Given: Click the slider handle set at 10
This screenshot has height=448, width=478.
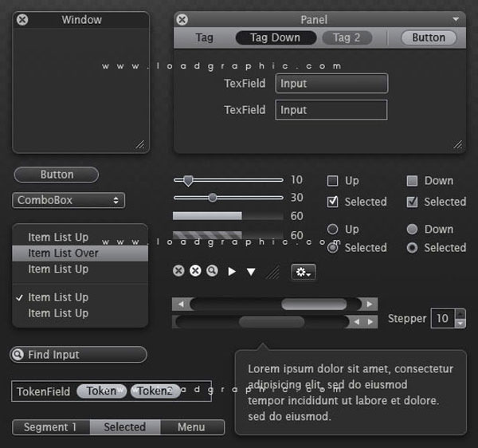Looking at the screenshot, I should click(x=188, y=181).
